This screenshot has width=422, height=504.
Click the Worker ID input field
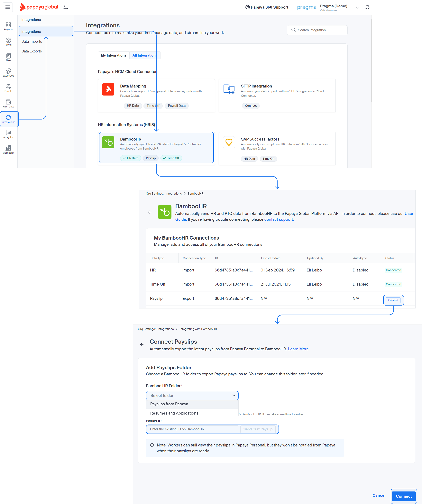click(192, 429)
